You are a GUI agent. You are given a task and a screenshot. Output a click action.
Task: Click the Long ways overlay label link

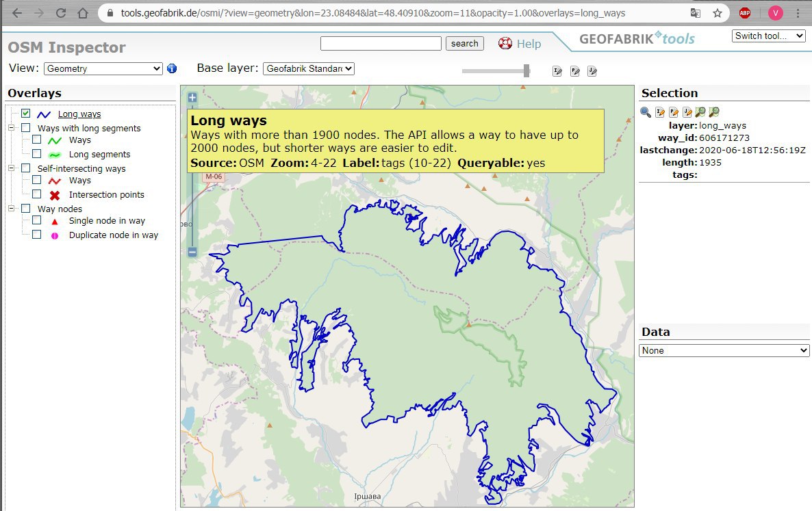click(x=79, y=114)
